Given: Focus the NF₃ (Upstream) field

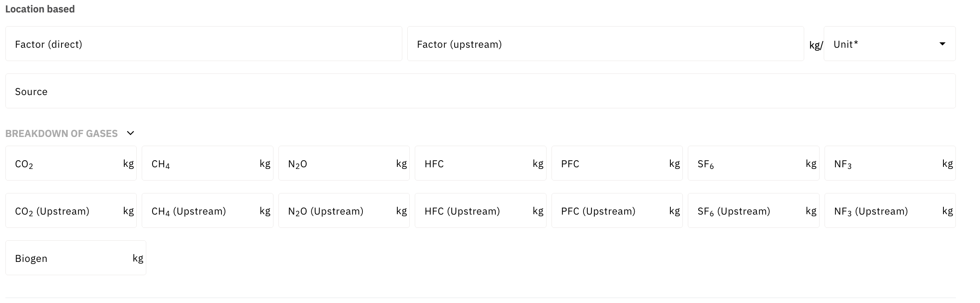Looking at the screenshot, I should point(885,211).
